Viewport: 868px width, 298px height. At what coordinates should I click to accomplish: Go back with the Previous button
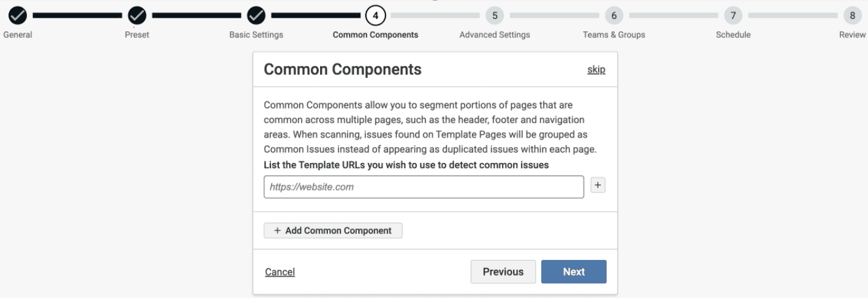503,272
